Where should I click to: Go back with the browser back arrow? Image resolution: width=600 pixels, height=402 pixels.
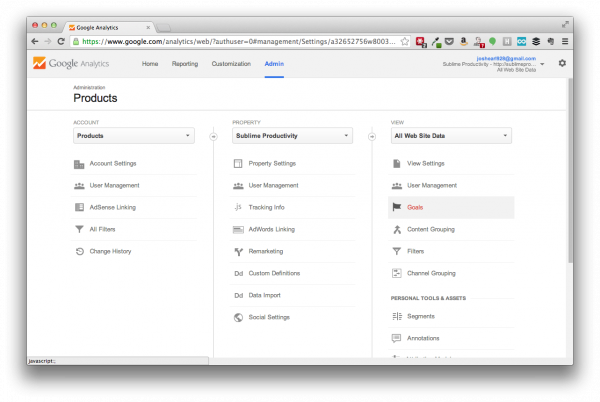tap(35, 41)
